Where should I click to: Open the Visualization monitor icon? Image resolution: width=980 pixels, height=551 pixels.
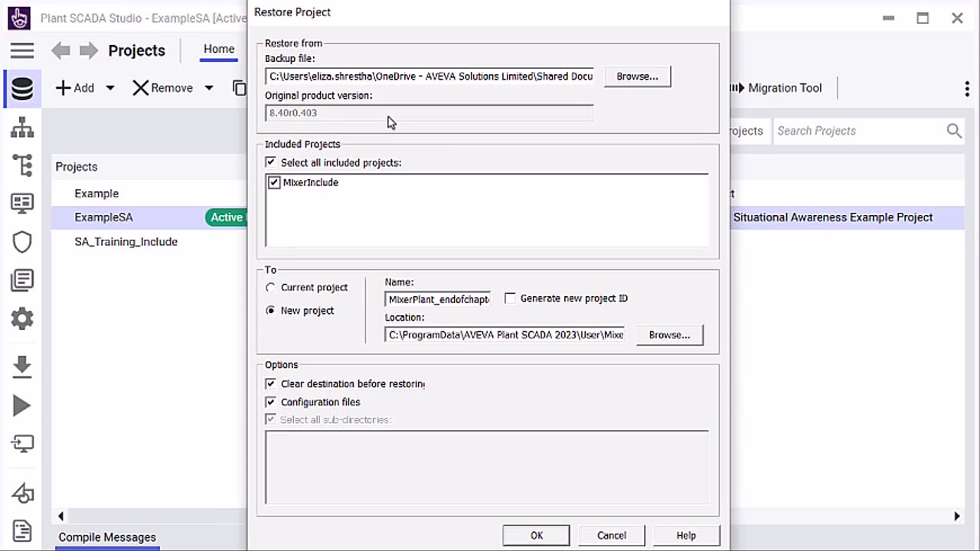tap(22, 204)
